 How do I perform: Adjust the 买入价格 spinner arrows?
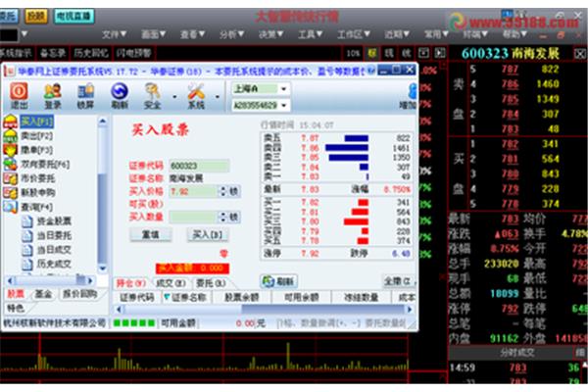click(x=223, y=191)
